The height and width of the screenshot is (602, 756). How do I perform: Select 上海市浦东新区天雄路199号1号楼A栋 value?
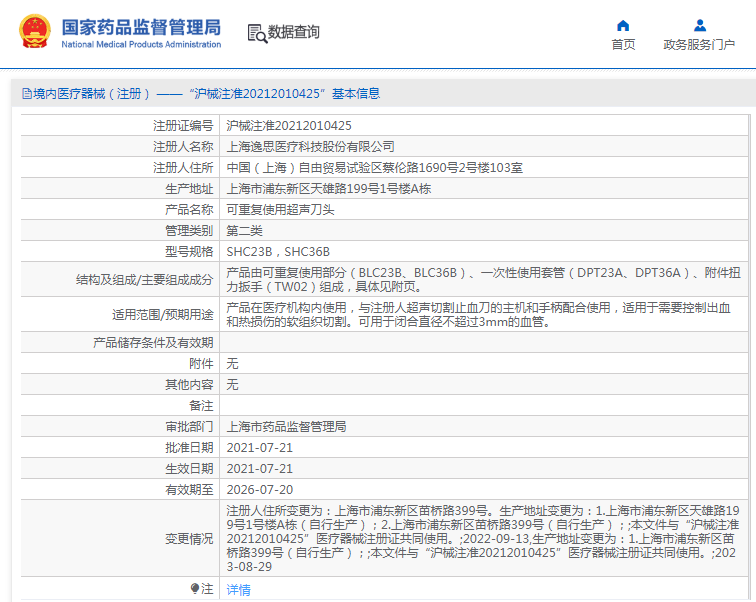point(329,188)
